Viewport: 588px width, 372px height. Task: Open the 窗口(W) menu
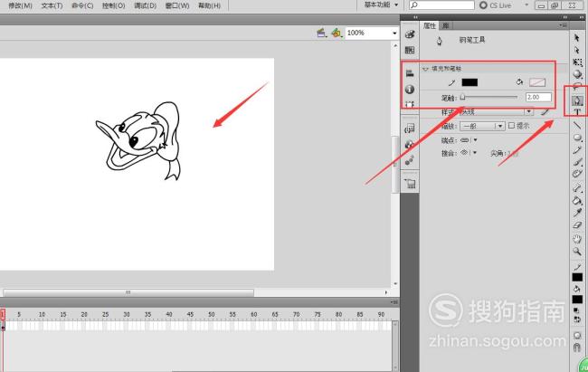click(x=177, y=5)
